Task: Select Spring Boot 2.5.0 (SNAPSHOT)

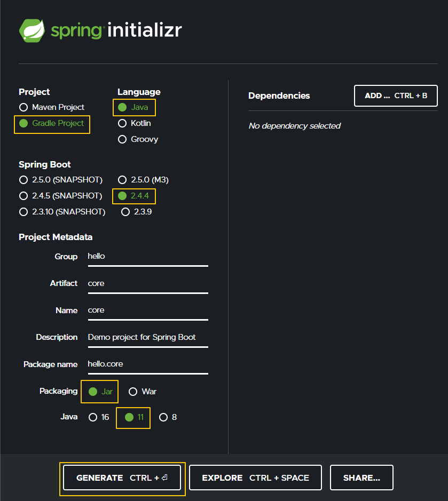Action: coord(61,180)
